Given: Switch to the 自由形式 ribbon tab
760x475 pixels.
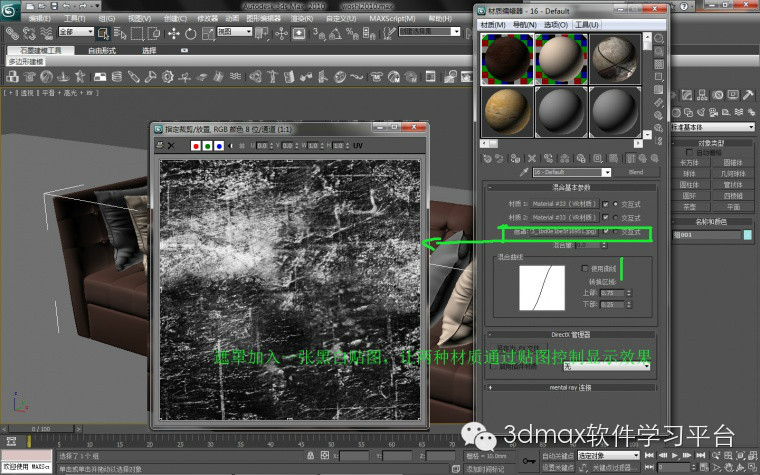Looking at the screenshot, I should 102,50.
